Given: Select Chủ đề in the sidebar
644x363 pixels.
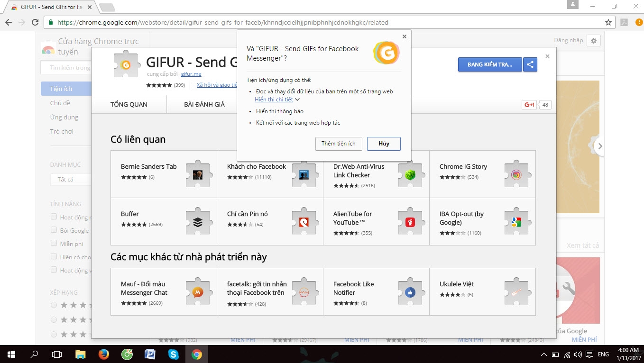Looking at the screenshot, I should pos(60,103).
